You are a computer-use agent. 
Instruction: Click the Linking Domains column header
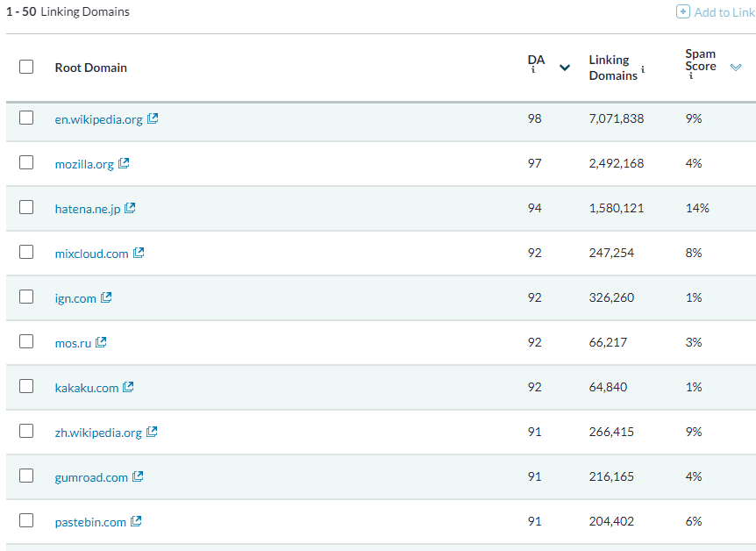coord(613,68)
